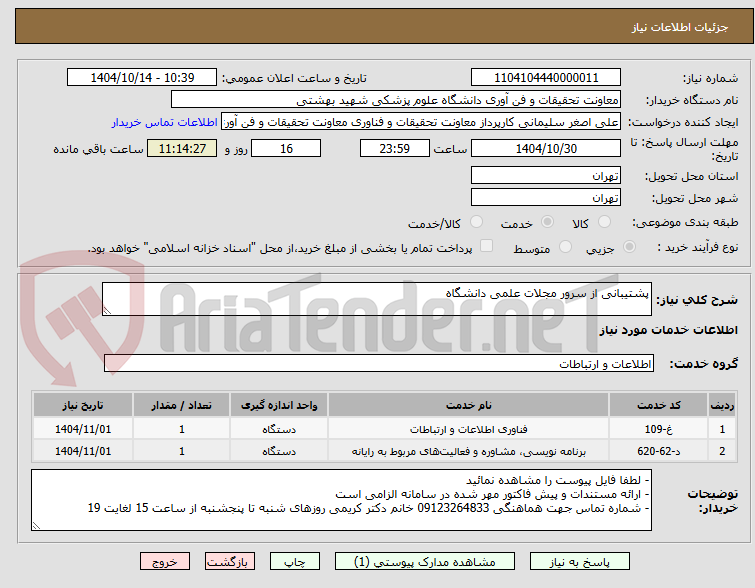Click the گروه خدمت field اطلاعات و ارتباطات
The image size is (755, 588).
(x=378, y=364)
